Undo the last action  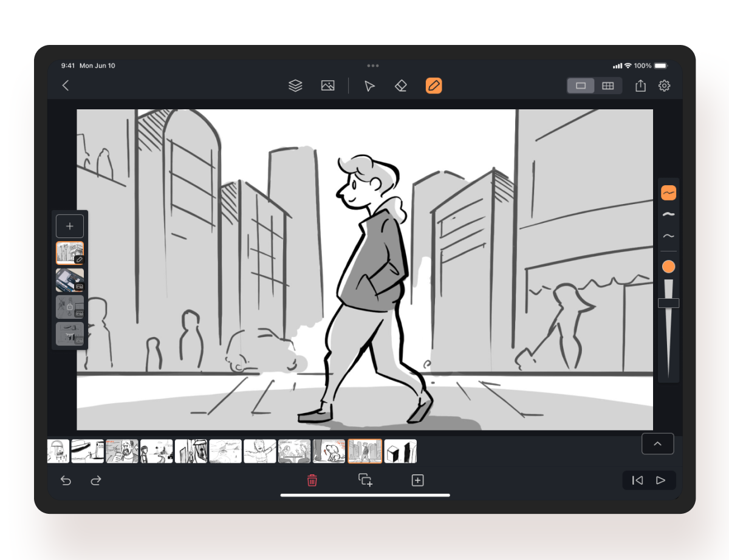pyautogui.click(x=66, y=480)
